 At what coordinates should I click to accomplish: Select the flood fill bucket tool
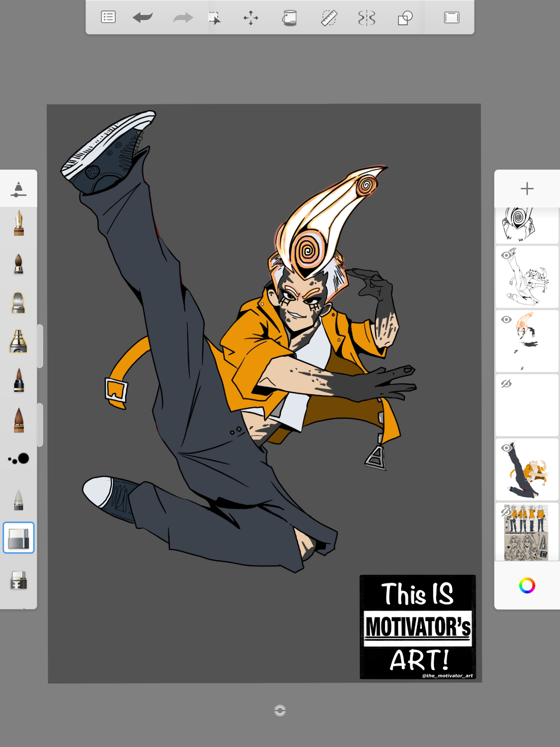click(290, 18)
